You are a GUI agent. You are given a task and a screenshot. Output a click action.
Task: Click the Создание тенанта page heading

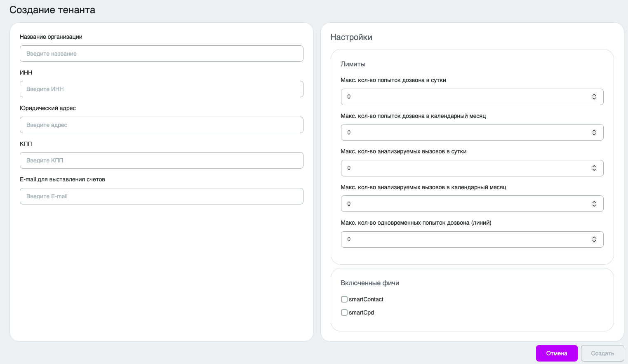52,10
